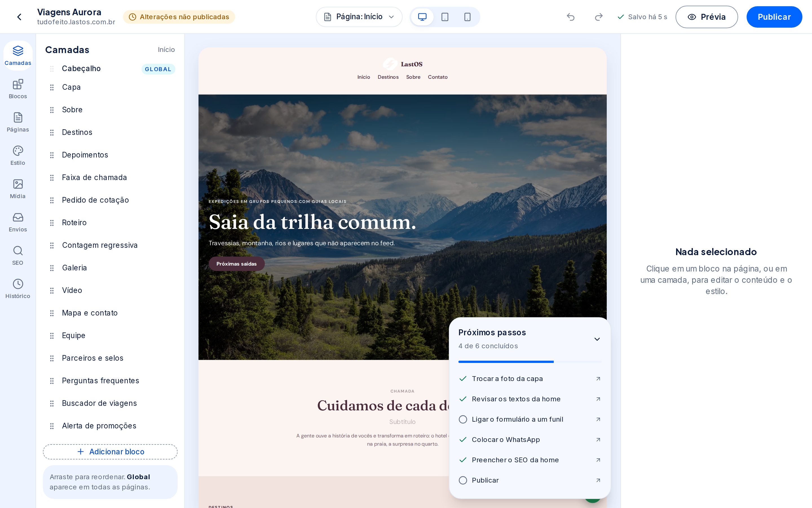Open the Mídia sidebar panel
This screenshot has height=508, width=812.
click(x=18, y=189)
